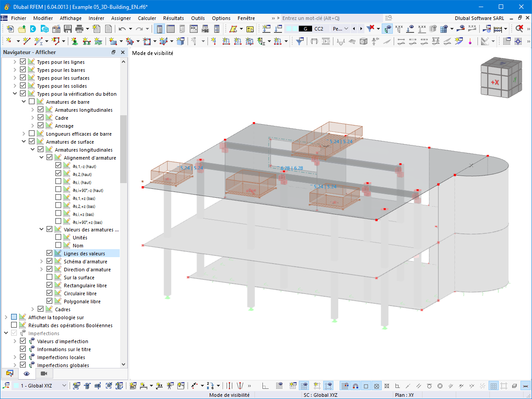Go to next load case arrow
Image resolution: width=532 pixels, height=399 pixels.
pyautogui.click(x=361, y=29)
